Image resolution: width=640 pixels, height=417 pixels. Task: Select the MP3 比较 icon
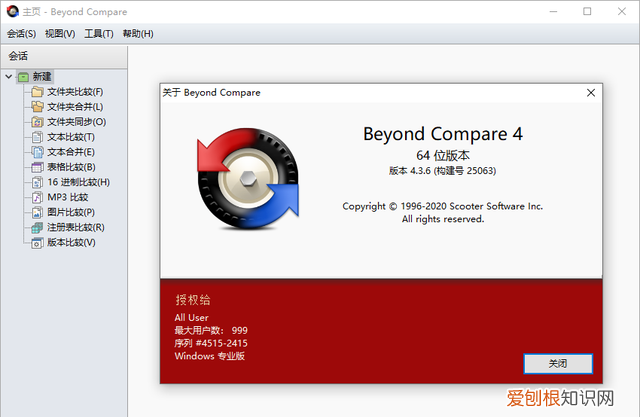tap(37, 197)
